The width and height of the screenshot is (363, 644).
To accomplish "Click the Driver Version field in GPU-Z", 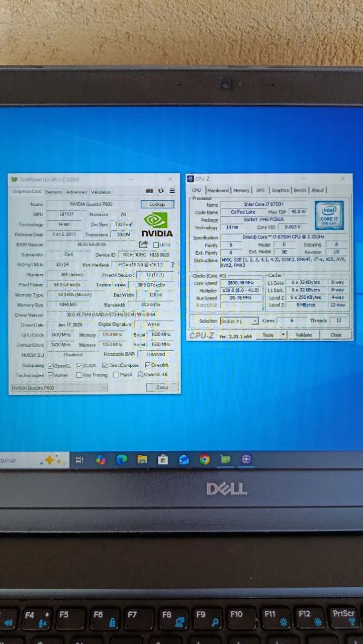I will 110,314.
